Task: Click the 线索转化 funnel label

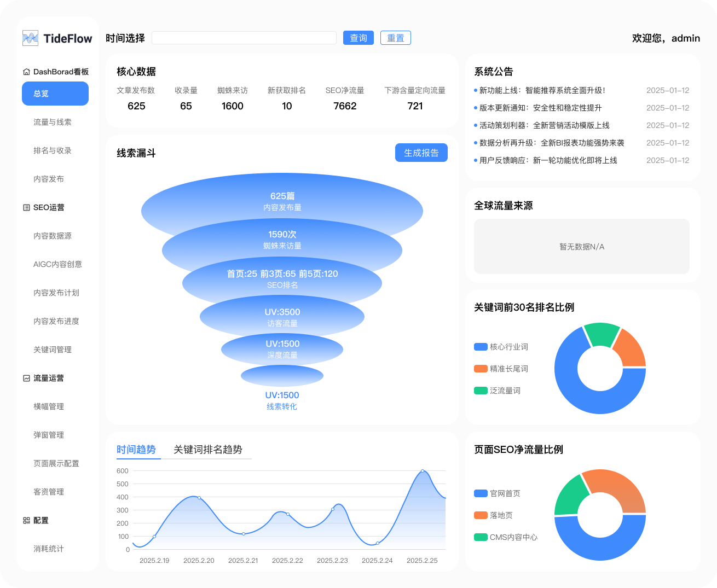Action: tap(282, 406)
